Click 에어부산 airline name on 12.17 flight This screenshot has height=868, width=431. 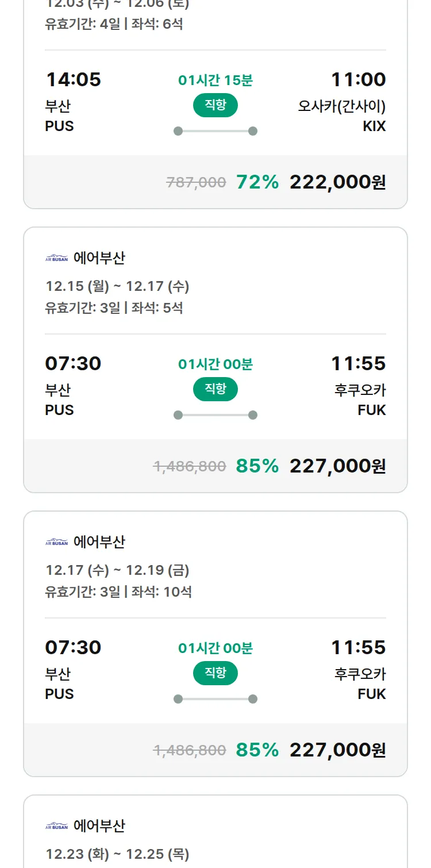tap(99, 542)
